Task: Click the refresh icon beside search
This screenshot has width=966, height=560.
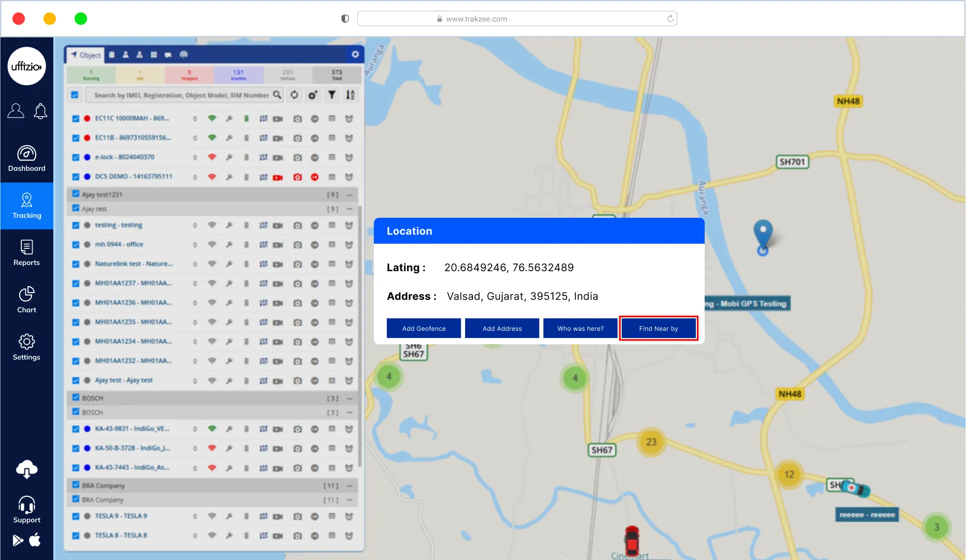Action: [295, 95]
